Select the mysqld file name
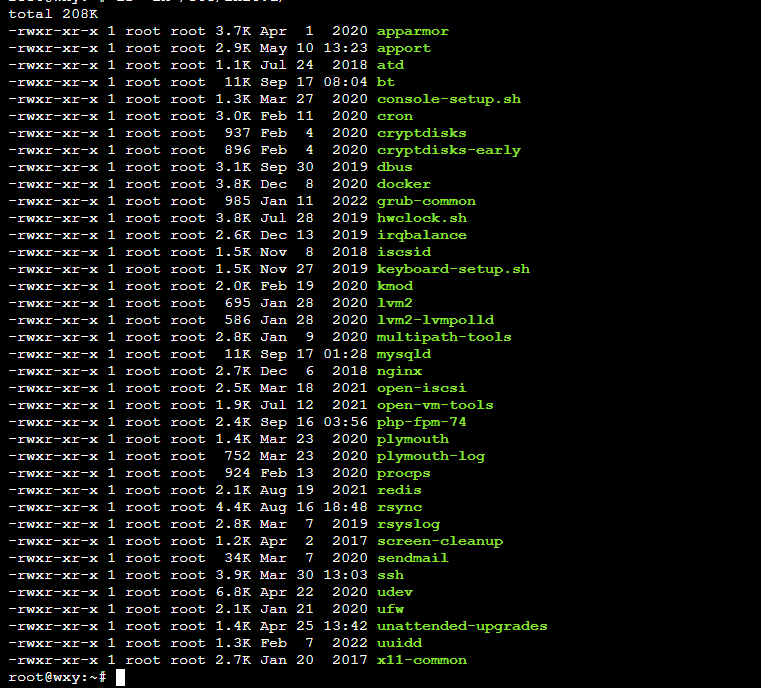 [404, 354]
